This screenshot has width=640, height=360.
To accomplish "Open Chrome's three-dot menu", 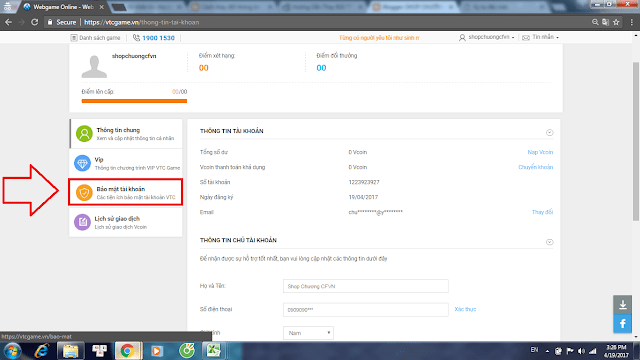I will [x=632, y=22].
